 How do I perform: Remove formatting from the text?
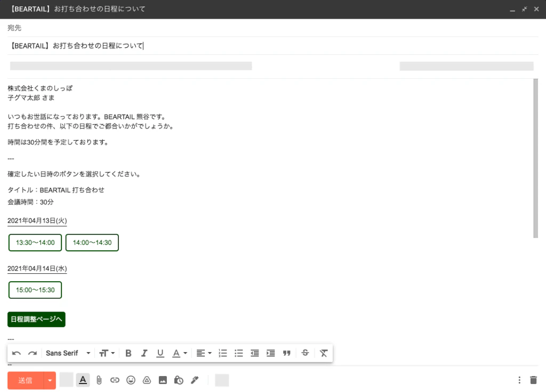click(324, 354)
